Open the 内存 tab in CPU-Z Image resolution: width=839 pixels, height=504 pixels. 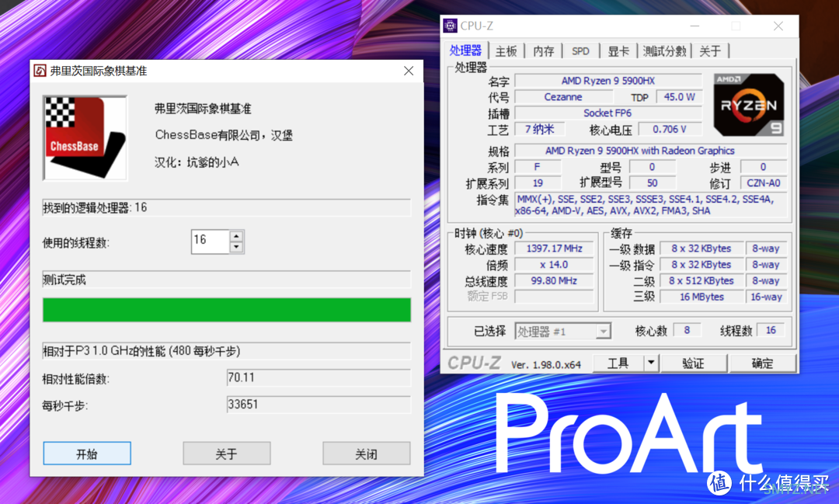coord(543,51)
